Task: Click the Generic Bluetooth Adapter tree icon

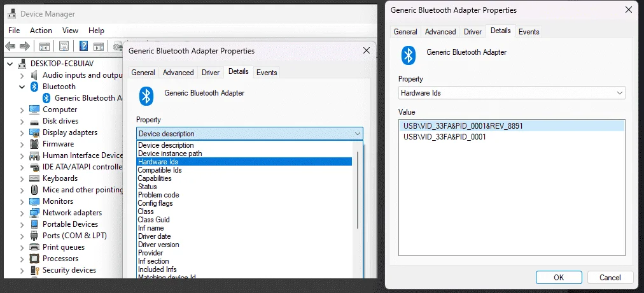Action: pos(46,98)
